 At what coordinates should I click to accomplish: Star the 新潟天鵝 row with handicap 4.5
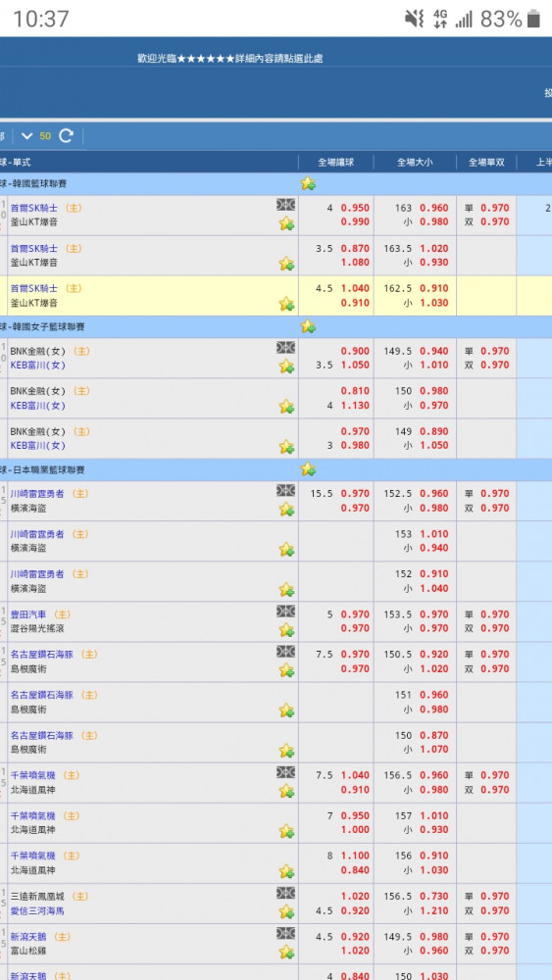pos(286,952)
